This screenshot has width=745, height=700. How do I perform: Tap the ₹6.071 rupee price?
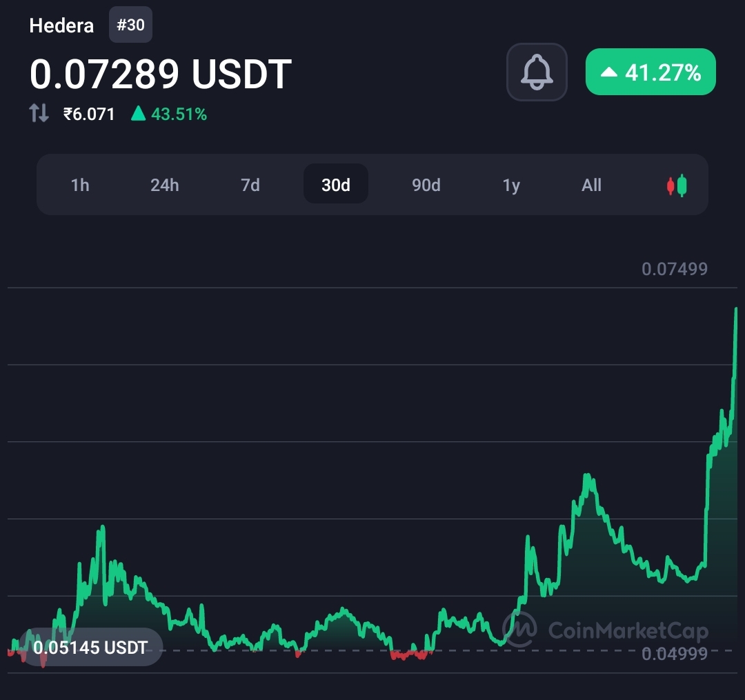[89, 114]
